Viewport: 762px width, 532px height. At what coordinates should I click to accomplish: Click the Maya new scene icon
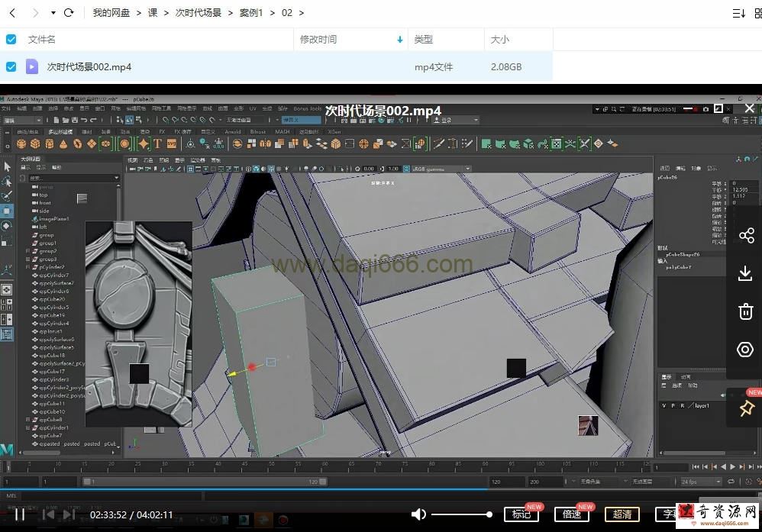[x=57, y=120]
